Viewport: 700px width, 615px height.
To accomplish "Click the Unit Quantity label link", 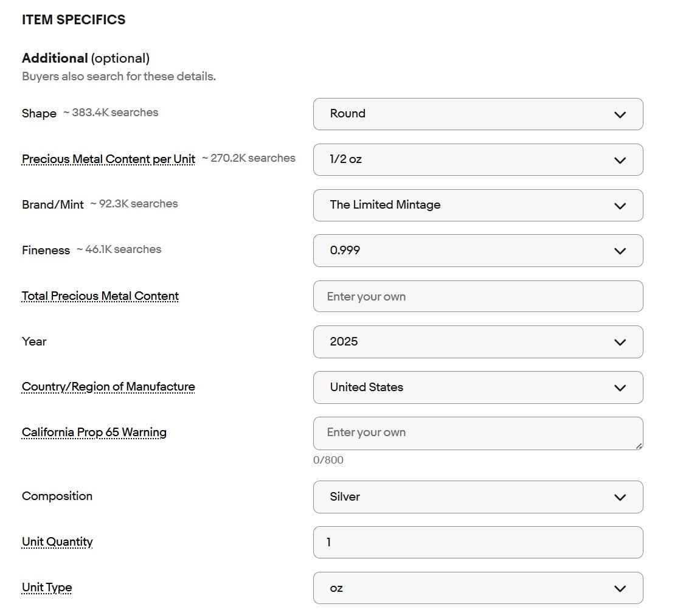I will (57, 542).
